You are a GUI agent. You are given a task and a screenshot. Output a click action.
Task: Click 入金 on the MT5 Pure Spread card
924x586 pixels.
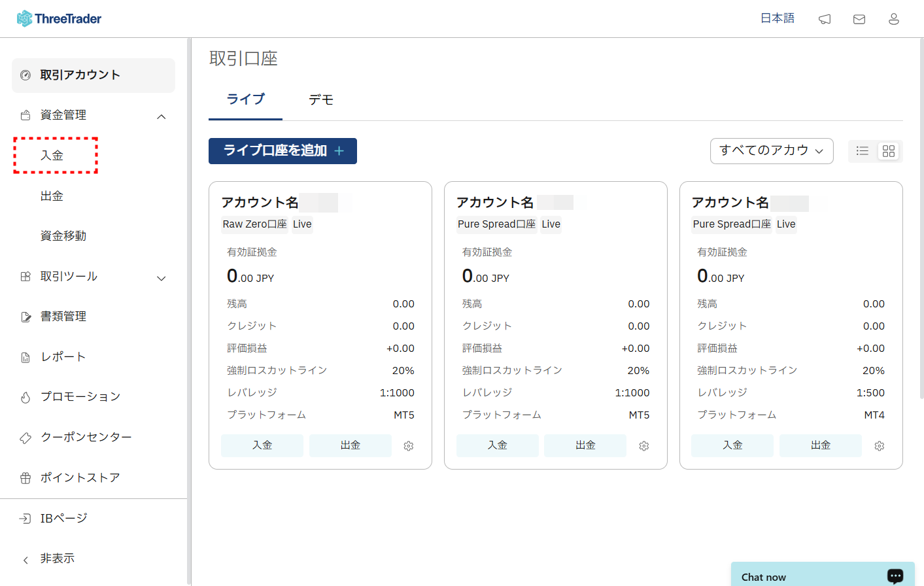point(498,445)
